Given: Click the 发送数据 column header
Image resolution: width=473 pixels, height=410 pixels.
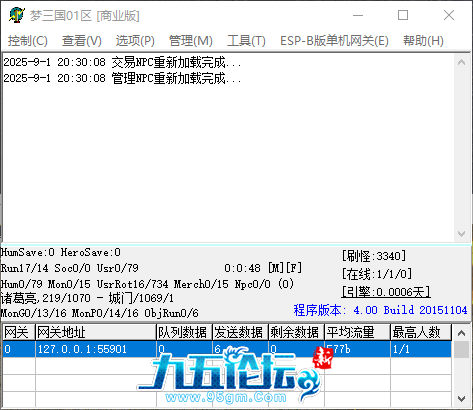Looking at the screenshot, I should tap(240, 332).
